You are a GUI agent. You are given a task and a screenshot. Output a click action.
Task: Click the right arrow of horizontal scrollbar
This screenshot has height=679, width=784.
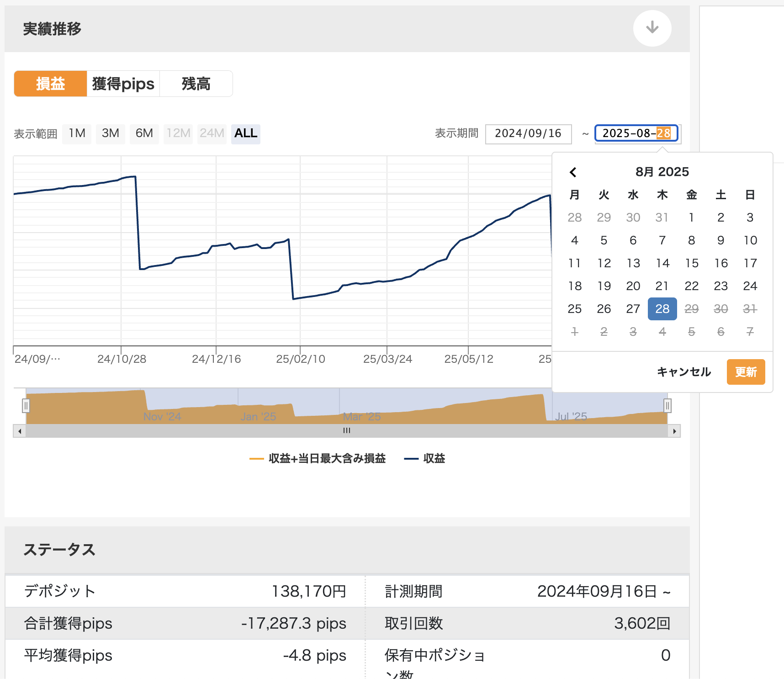click(x=675, y=431)
